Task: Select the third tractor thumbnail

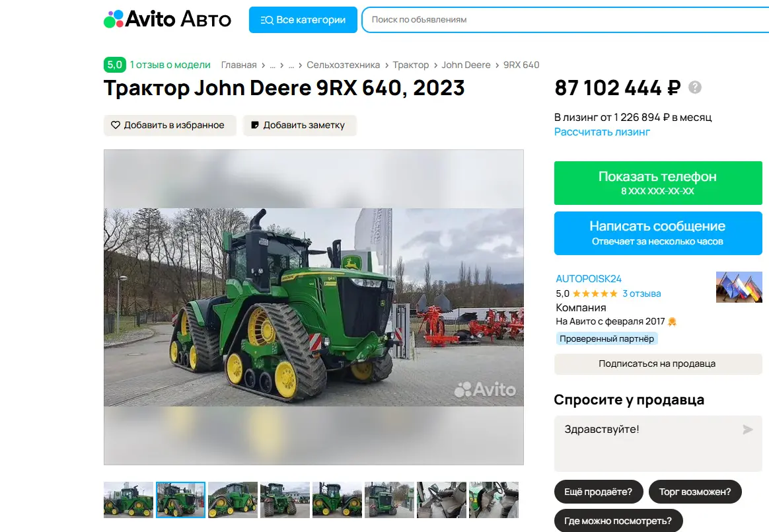Action: (233, 500)
